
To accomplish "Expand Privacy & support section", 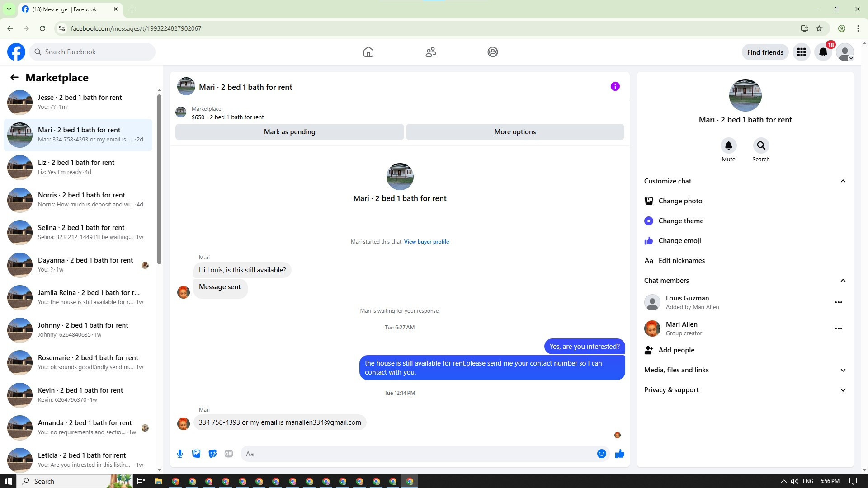I will coord(843,390).
